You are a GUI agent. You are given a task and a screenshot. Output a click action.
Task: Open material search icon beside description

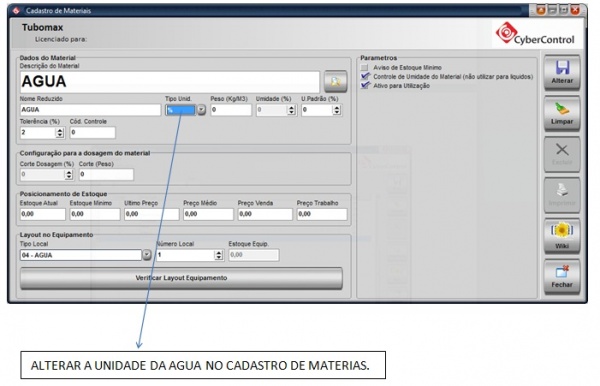[336, 81]
